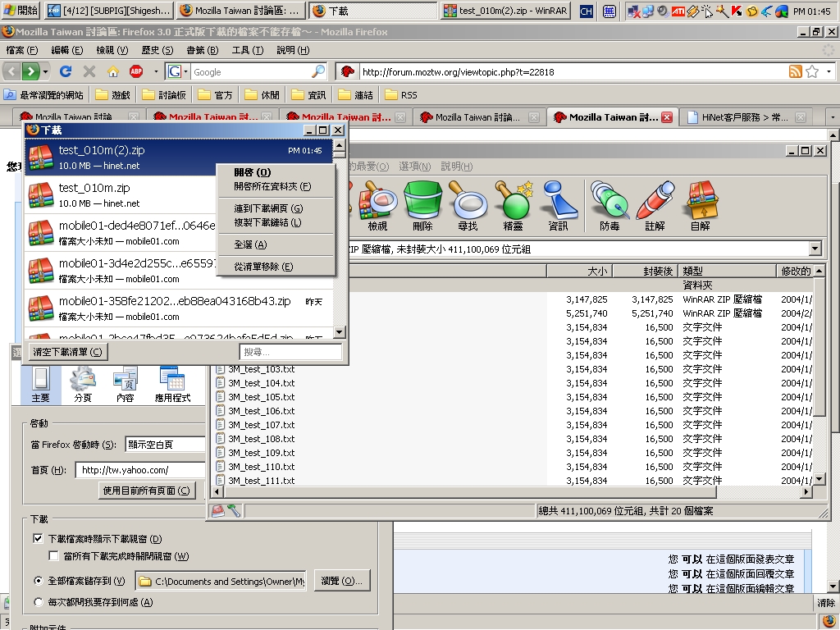Viewport: 840px width, 630px height.
Task: Open the tab list dropdown arrow
Action: [x=833, y=117]
